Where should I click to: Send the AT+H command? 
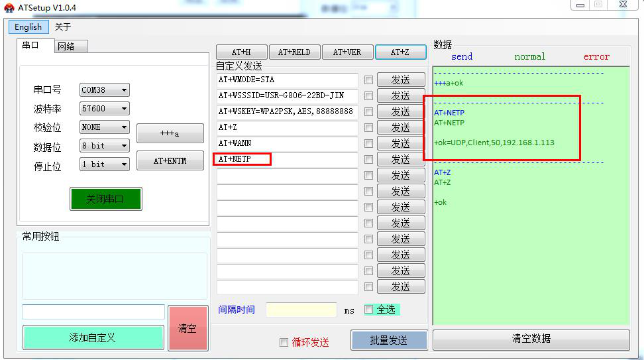click(241, 52)
